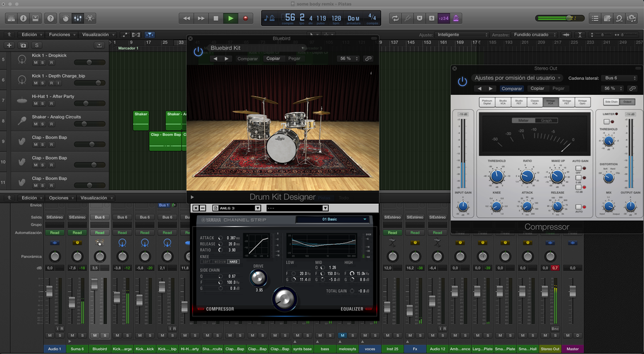
Task: Open the mixer Opciones menu
Action: pyautogui.click(x=61, y=197)
